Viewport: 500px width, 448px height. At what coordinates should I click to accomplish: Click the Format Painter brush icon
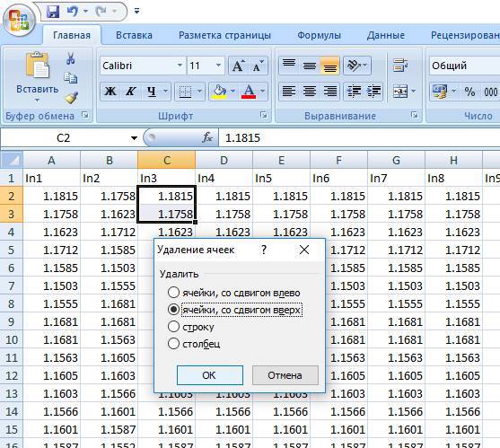point(71,97)
